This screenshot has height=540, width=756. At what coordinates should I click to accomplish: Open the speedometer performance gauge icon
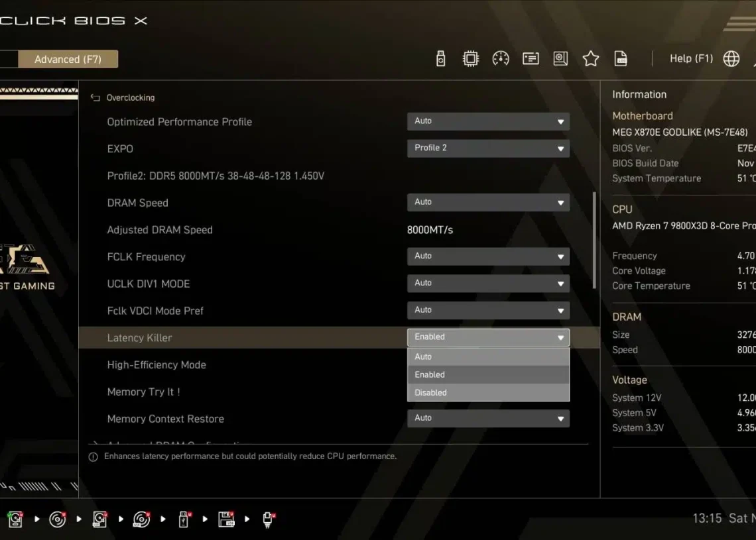click(501, 59)
